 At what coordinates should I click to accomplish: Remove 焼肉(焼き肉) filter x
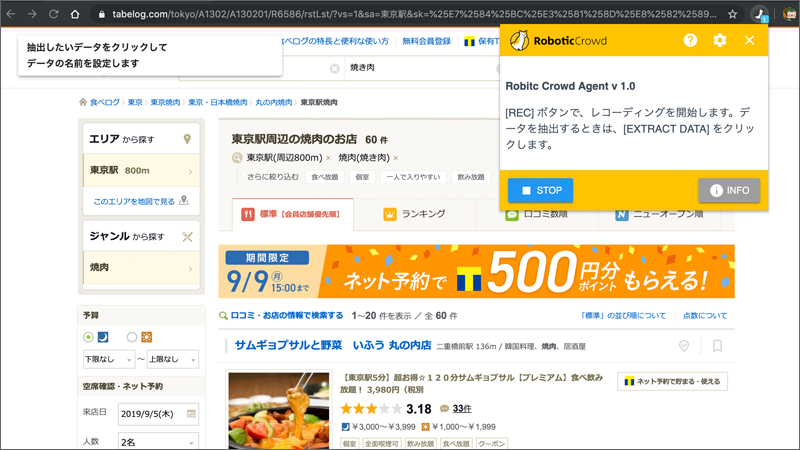pos(395,158)
